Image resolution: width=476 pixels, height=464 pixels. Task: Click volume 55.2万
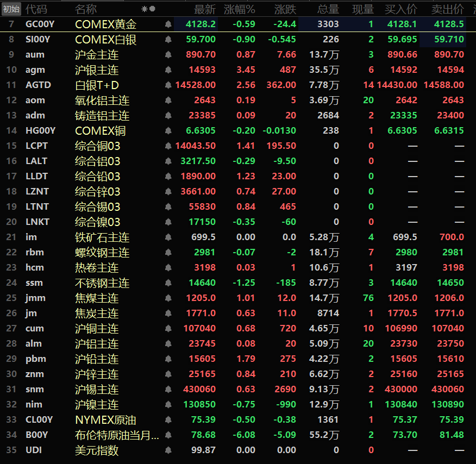coord(324,435)
